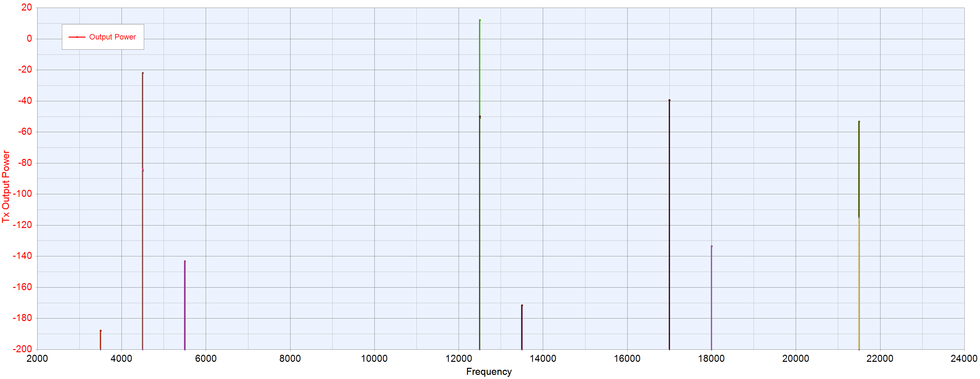This screenshot has width=980, height=379.
Task: Click the pink marker at 4500 near -84
Action: pyautogui.click(x=143, y=170)
